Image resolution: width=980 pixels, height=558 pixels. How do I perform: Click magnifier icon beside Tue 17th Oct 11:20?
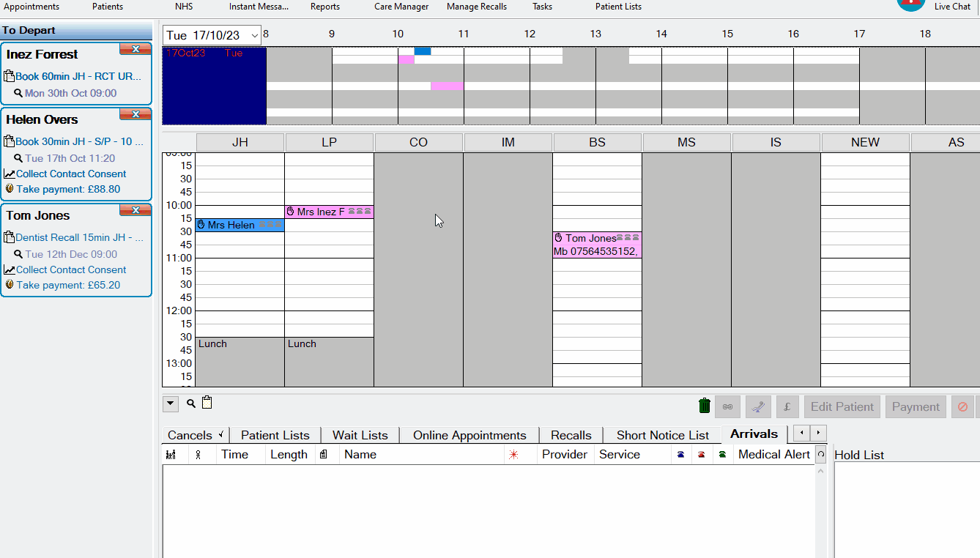point(18,158)
